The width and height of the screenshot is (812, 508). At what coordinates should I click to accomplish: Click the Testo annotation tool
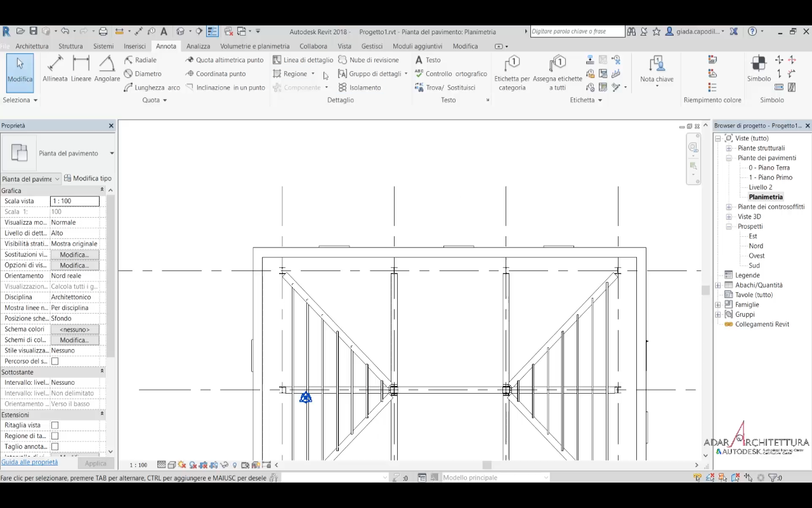coord(428,60)
